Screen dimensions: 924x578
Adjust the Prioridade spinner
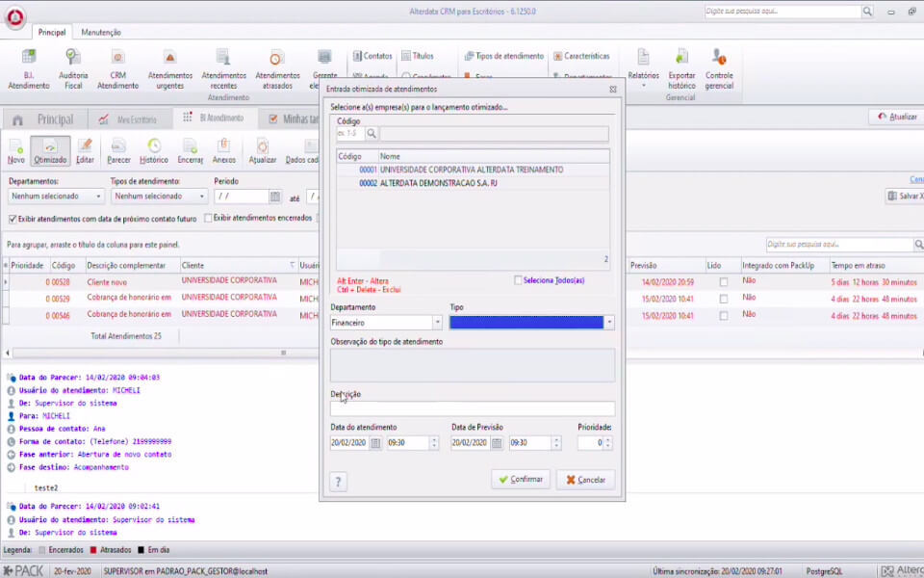point(608,443)
